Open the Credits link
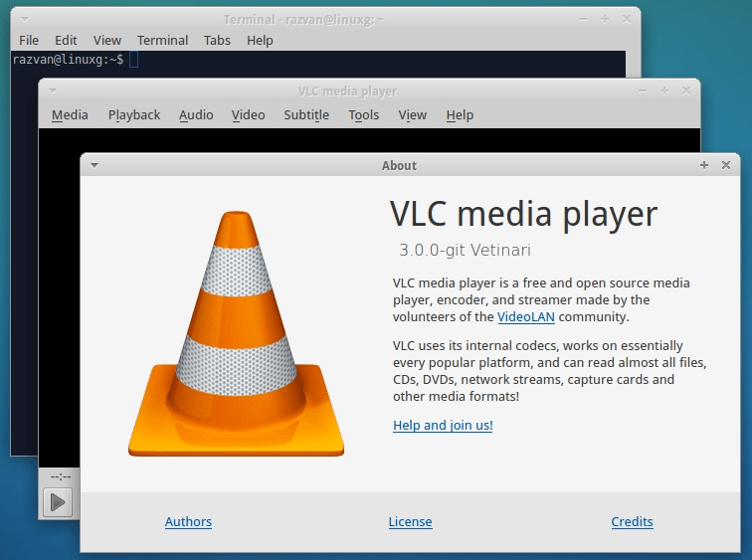 632,521
